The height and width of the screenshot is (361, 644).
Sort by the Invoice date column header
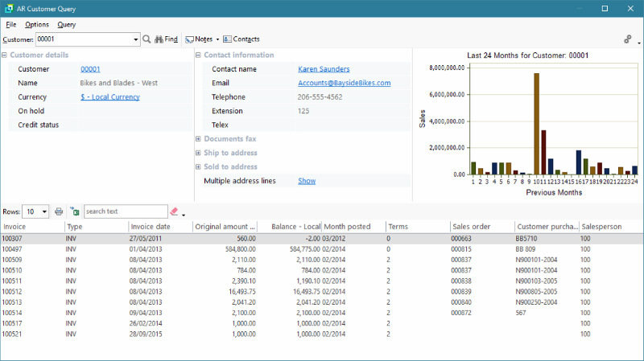160,227
